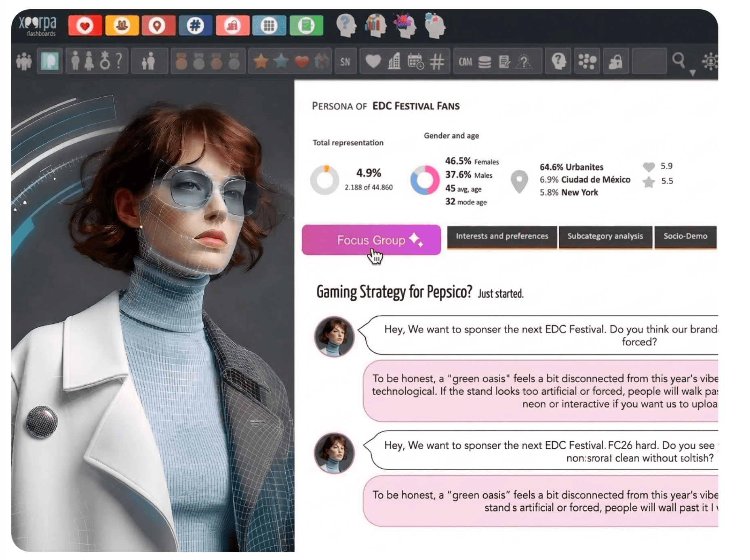Click the '2.188 of 44.860' text

click(x=369, y=187)
